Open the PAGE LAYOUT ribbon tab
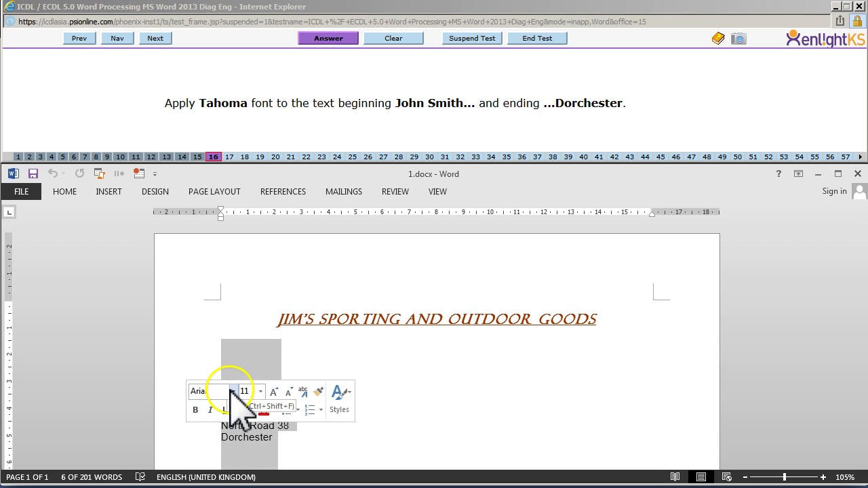 click(x=214, y=191)
